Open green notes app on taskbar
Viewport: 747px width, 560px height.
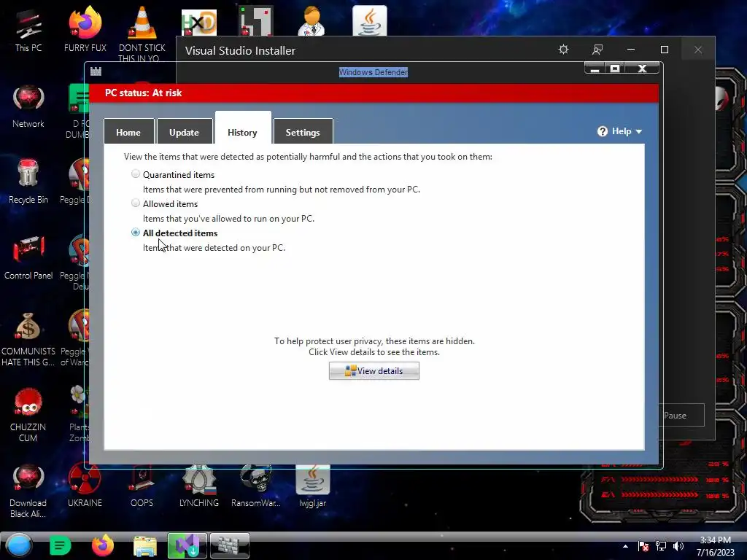[x=60, y=545]
